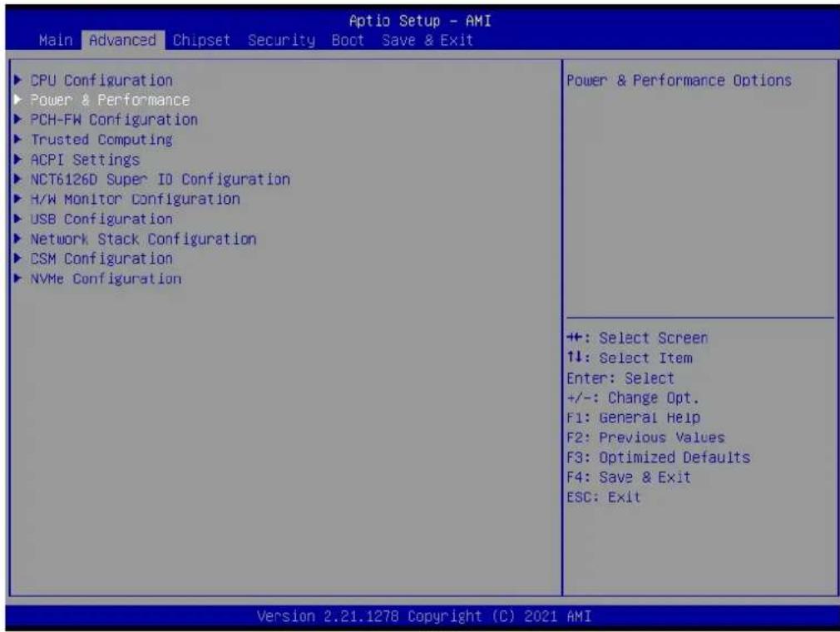Click the arrow beside ACPI Settings
The image size is (840, 632).
[17, 159]
